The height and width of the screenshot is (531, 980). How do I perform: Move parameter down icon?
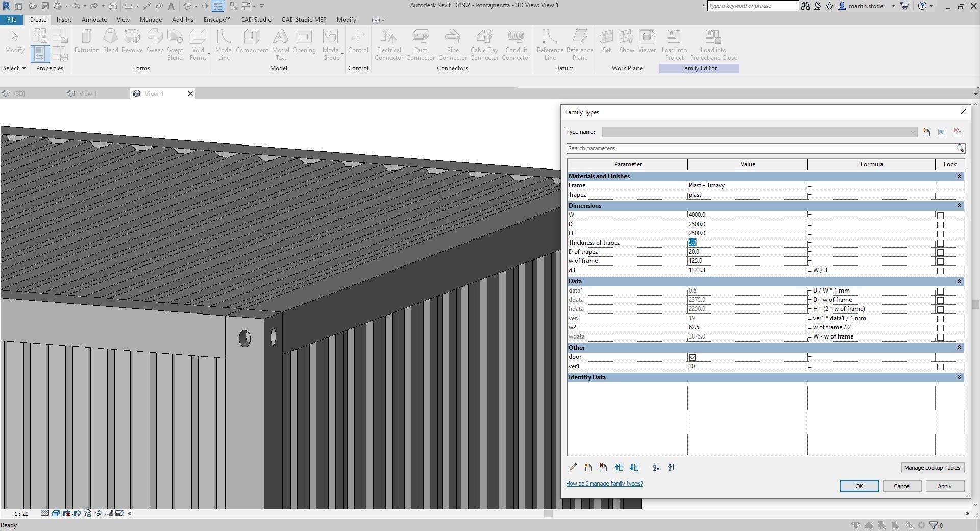[634, 467]
